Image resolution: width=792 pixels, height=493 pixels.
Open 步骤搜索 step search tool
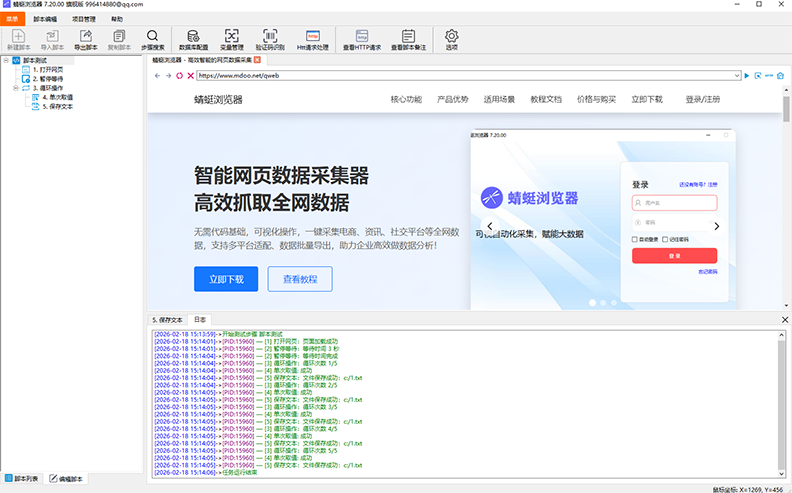[152, 40]
